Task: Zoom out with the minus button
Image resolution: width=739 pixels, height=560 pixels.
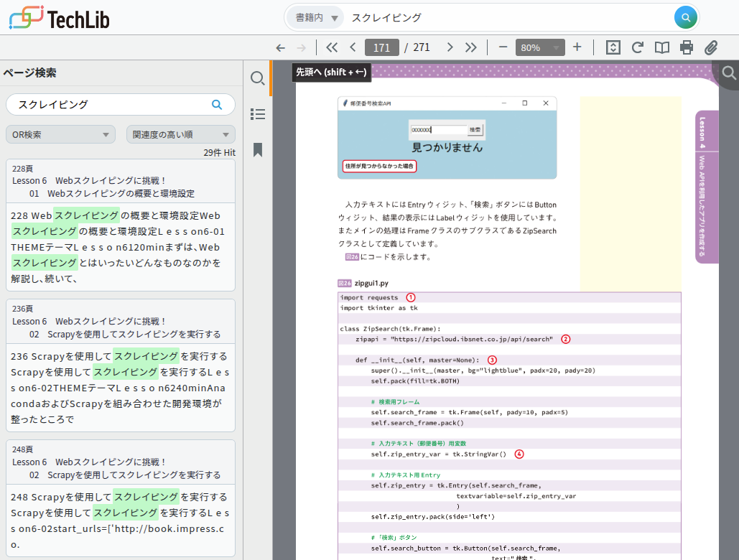Action: 503,47
